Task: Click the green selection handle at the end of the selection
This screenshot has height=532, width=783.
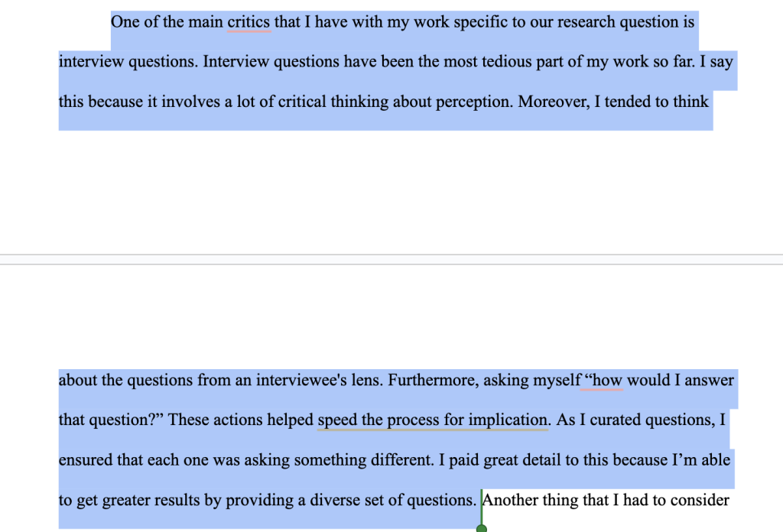Action: [481, 528]
